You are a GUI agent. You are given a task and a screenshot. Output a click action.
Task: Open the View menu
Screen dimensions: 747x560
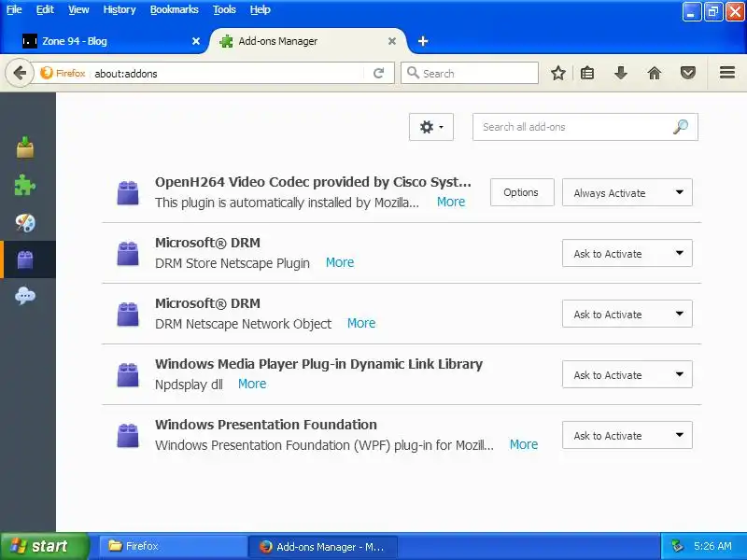tap(78, 9)
